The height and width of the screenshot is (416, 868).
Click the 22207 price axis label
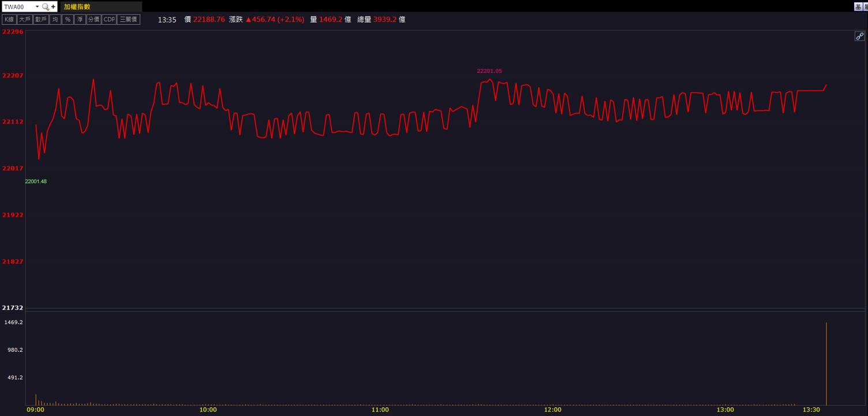point(13,76)
